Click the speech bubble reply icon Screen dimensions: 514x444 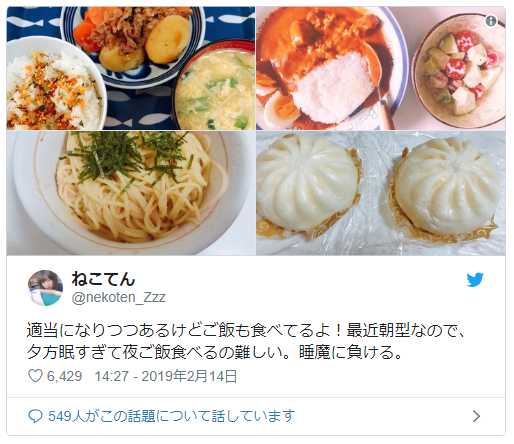point(35,416)
